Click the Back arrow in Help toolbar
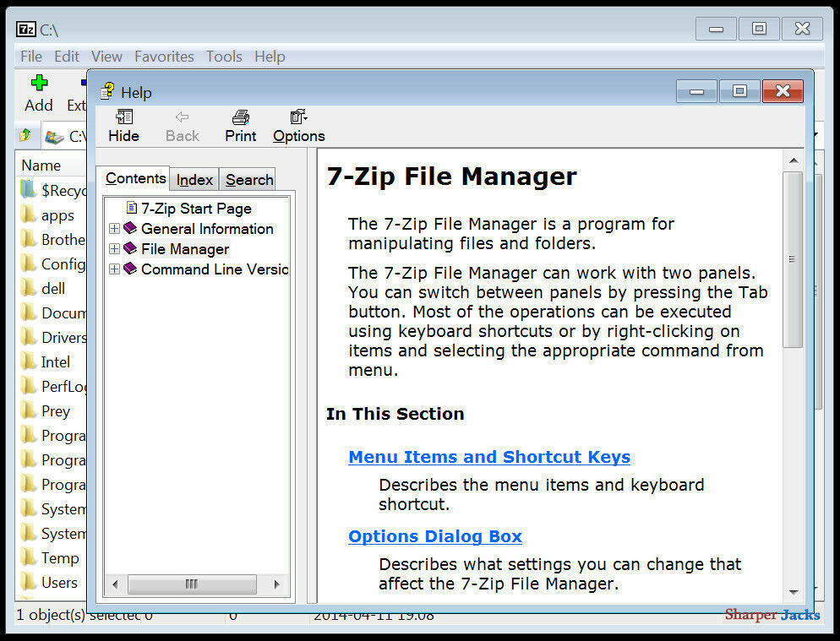The width and height of the screenshot is (840, 641). point(183,117)
